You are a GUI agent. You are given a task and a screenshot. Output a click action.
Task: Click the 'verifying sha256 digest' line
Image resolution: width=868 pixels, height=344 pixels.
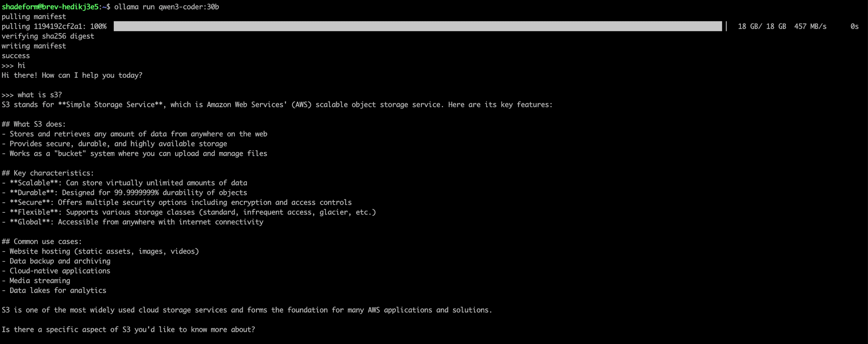[x=48, y=36]
